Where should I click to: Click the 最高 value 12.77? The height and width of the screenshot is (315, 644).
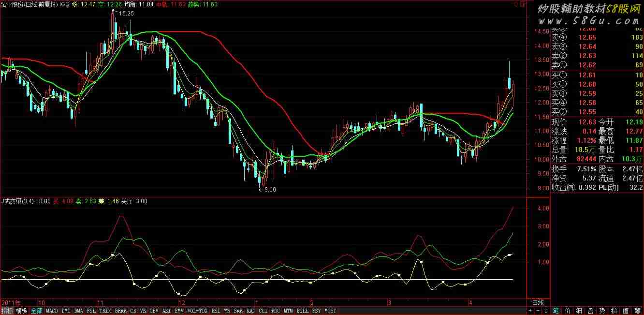click(x=634, y=131)
